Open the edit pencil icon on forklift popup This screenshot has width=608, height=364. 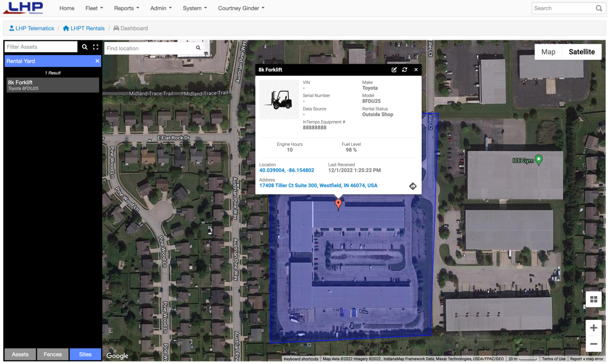(x=394, y=70)
